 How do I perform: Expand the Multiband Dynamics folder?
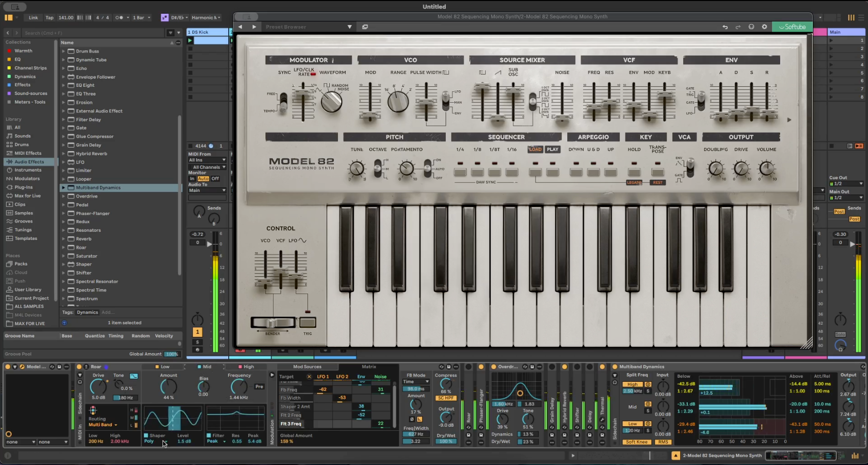coord(63,188)
